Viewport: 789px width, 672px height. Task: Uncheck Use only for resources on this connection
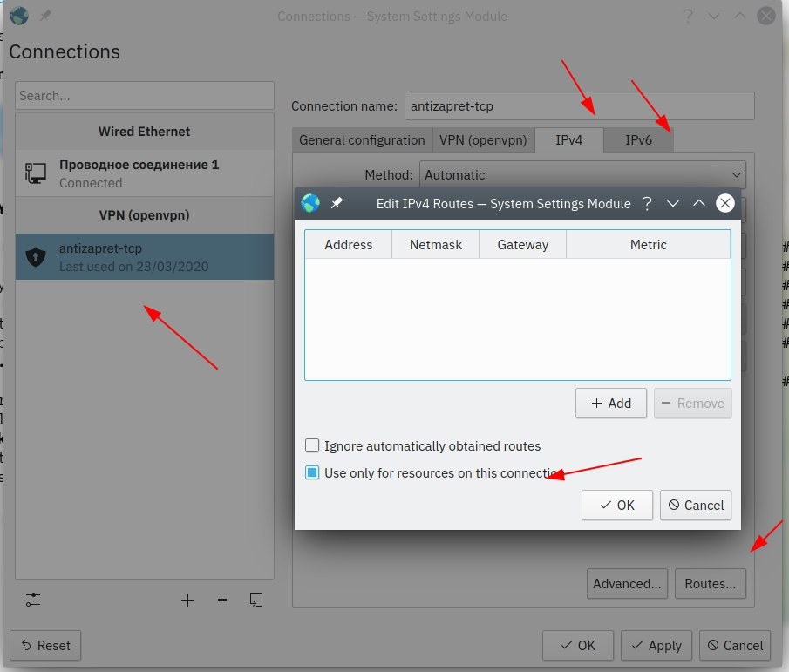(x=312, y=472)
